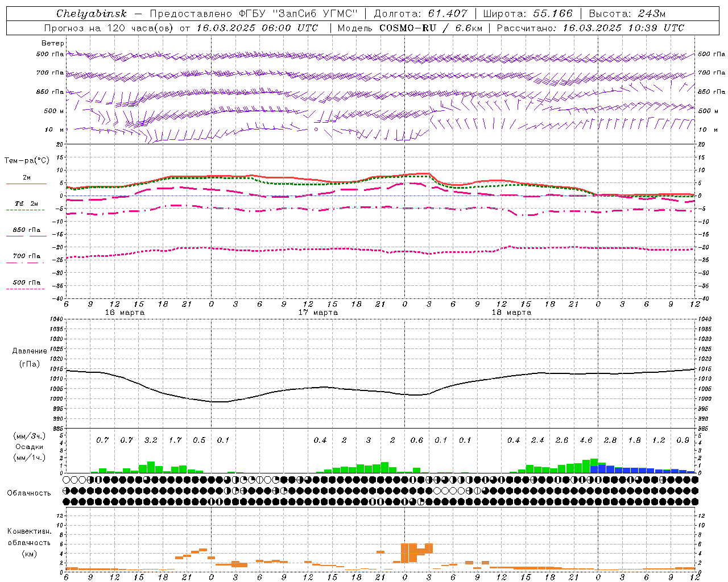Click the 'Облачность' cloudiness label
Viewport: 728px width, 582px height.
pyautogui.click(x=29, y=493)
